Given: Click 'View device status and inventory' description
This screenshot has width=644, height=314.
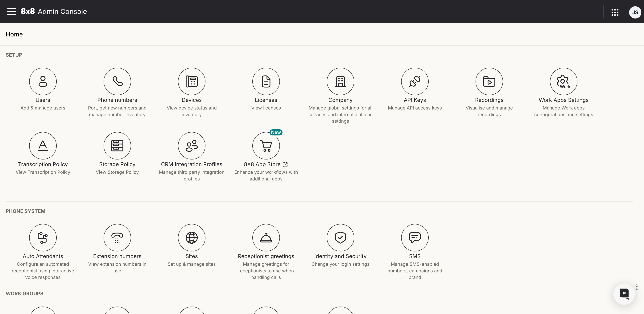Looking at the screenshot, I should (x=192, y=111).
